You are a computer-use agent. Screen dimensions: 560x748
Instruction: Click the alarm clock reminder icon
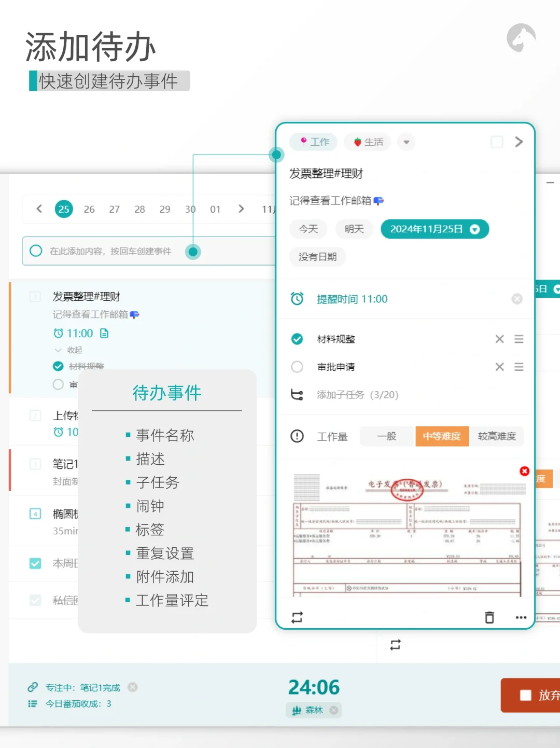click(297, 298)
